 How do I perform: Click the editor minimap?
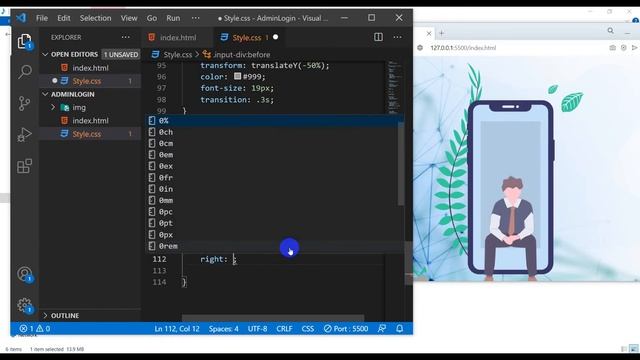click(x=394, y=86)
